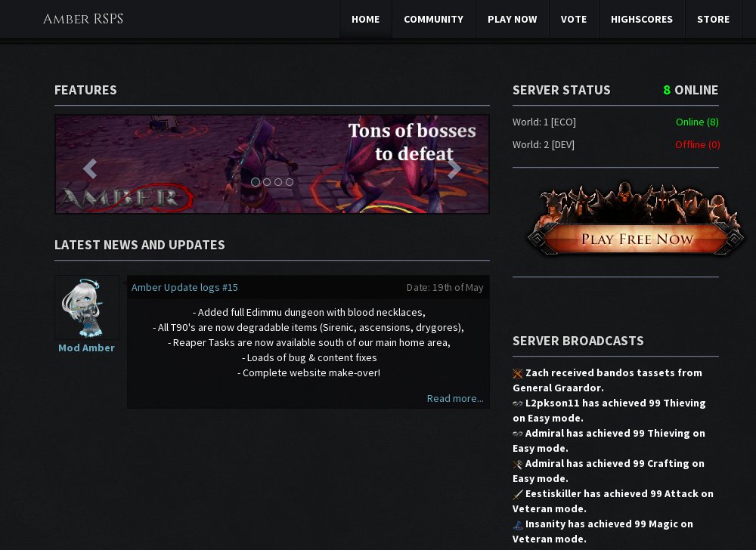
Task: Open the Highscores navigation tab
Action: pos(641,19)
